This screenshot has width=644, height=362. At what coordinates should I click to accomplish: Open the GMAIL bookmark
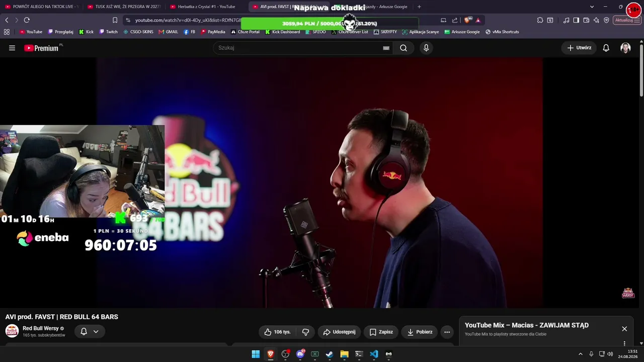click(x=169, y=32)
